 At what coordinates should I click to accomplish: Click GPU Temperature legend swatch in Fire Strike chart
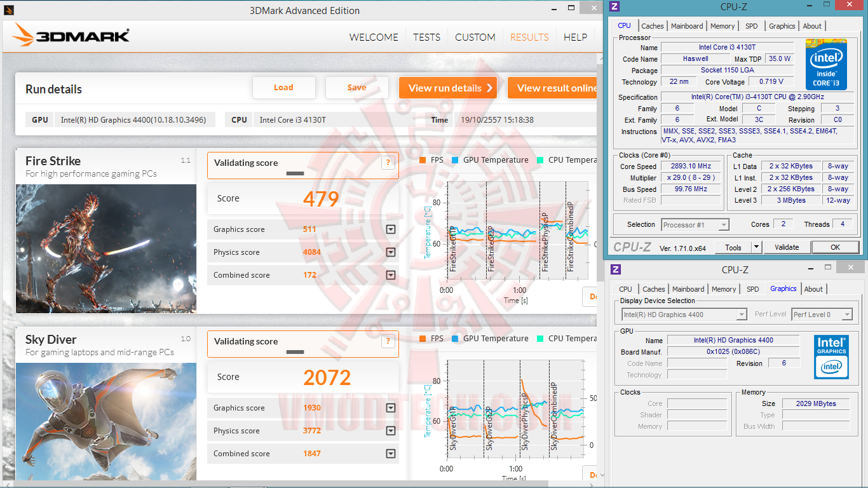455,160
